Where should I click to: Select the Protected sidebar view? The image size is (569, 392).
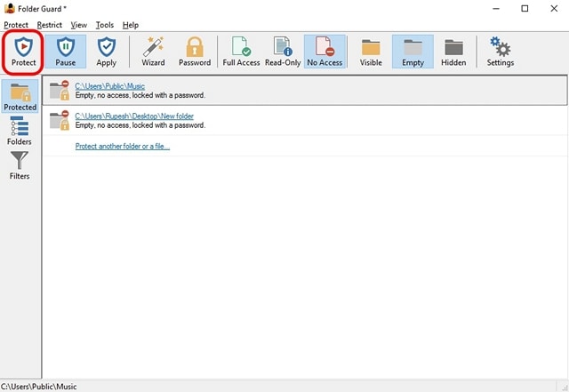pos(20,96)
